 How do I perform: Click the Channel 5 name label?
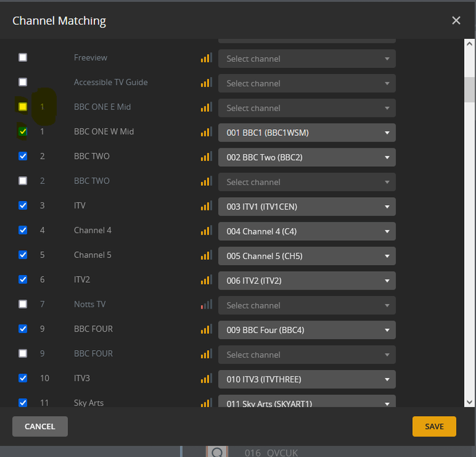pyautogui.click(x=92, y=255)
